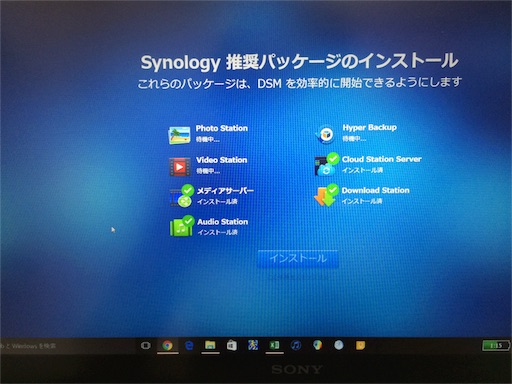Launch Microsoft Edge from the taskbar
512x384 pixels.
click(x=189, y=346)
